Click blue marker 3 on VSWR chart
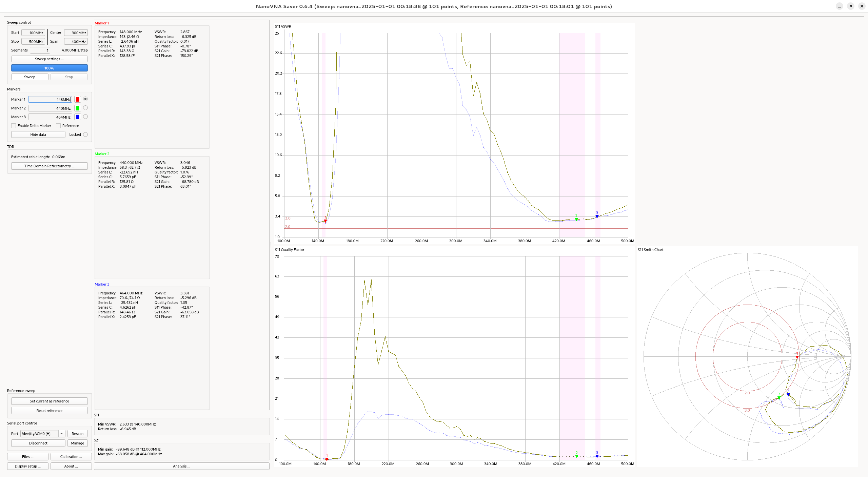The height and width of the screenshot is (477, 868). [597, 216]
